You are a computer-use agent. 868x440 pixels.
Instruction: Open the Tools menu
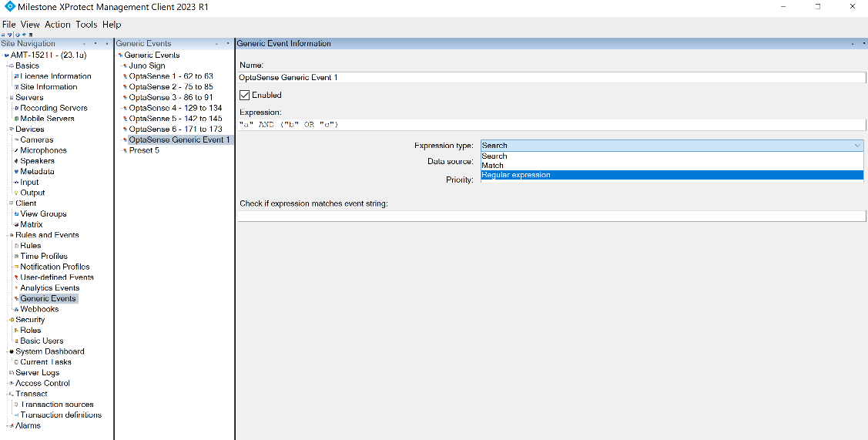[86, 25]
